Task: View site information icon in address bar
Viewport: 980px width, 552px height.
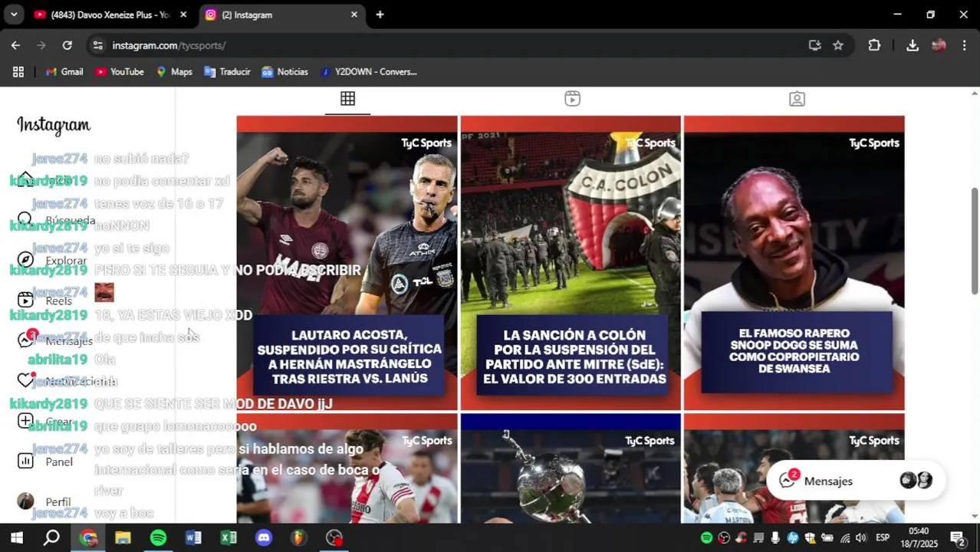Action: [x=97, y=45]
